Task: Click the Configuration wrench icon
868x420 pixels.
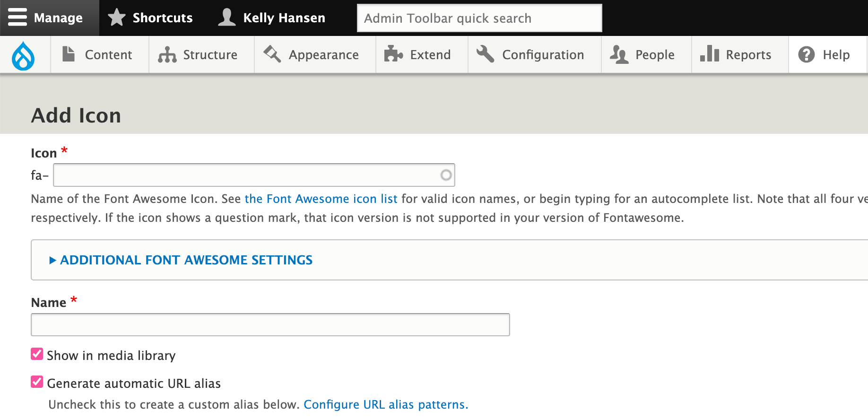Action: point(485,54)
